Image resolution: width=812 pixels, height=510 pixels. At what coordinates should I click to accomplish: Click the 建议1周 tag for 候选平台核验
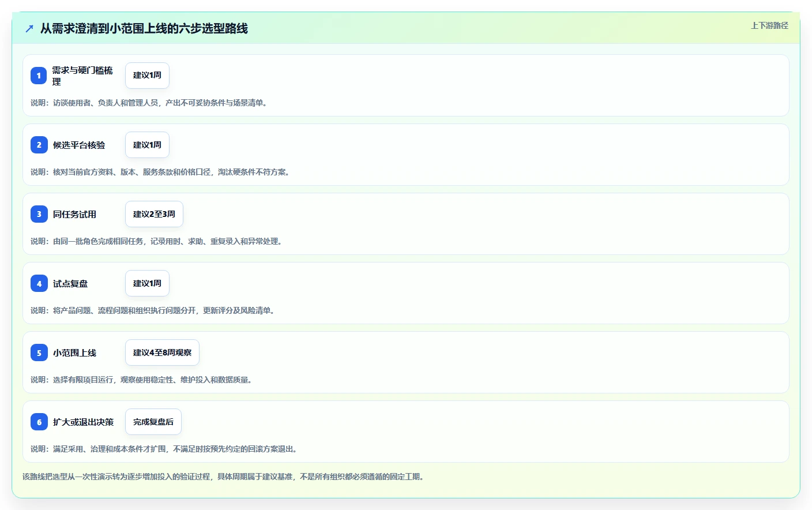[147, 145]
